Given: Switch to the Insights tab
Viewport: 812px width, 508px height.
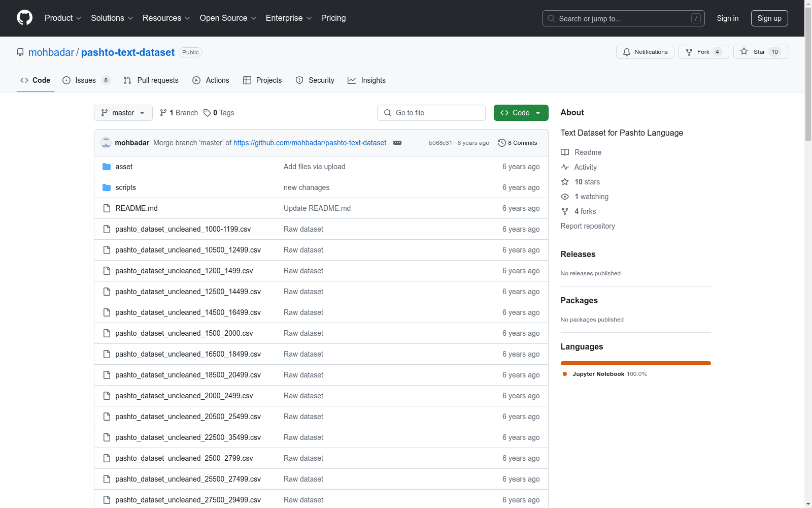Looking at the screenshot, I should 366,80.
